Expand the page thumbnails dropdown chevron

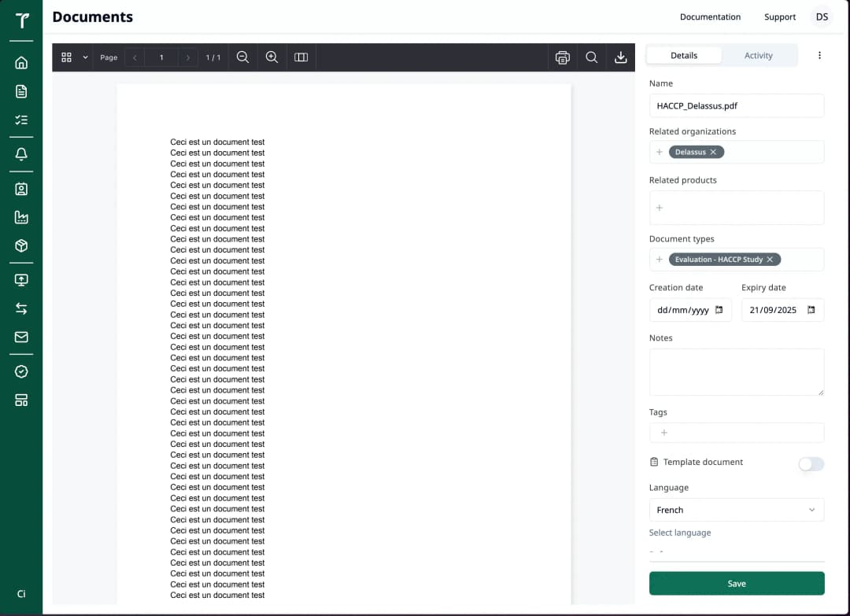[85, 57]
